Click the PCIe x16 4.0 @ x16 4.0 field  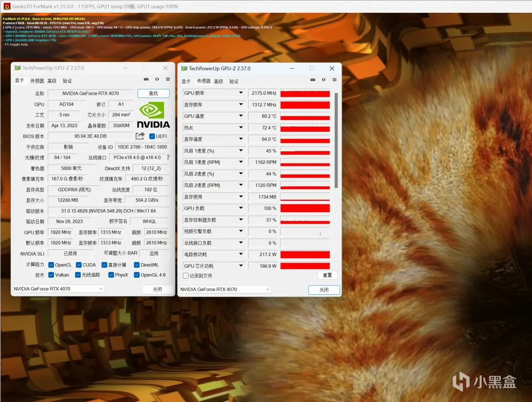point(138,158)
